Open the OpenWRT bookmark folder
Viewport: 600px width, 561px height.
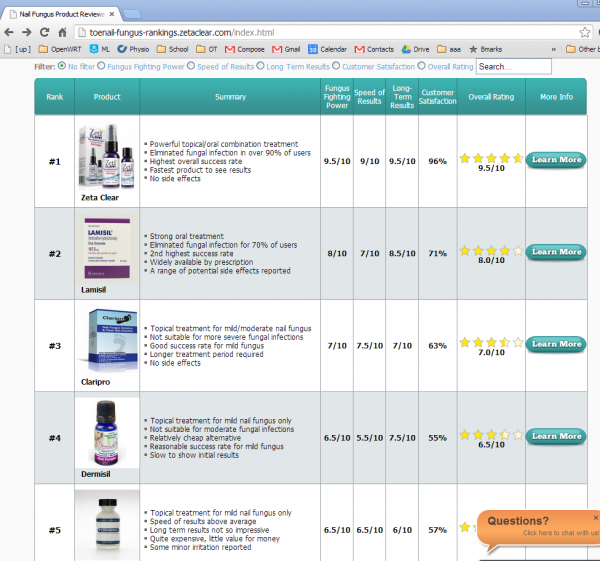(x=60, y=49)
